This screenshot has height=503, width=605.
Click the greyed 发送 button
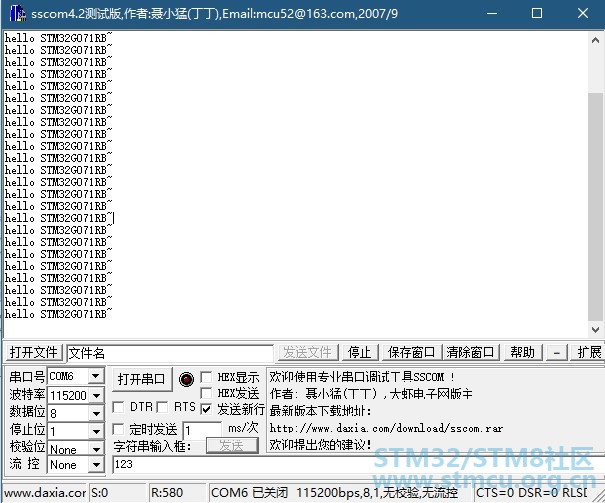(232, 446)
